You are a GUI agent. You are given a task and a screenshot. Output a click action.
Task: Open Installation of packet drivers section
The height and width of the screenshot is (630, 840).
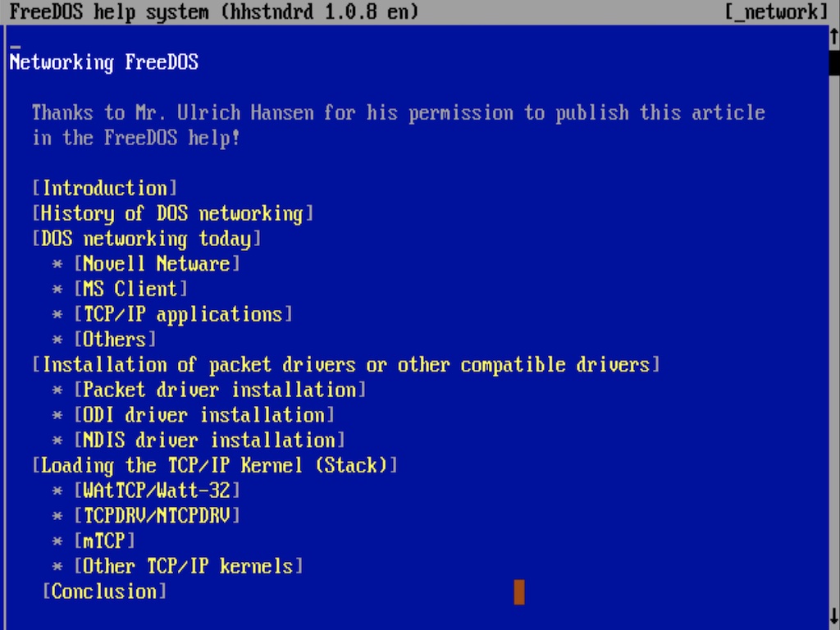click(345, 364)
